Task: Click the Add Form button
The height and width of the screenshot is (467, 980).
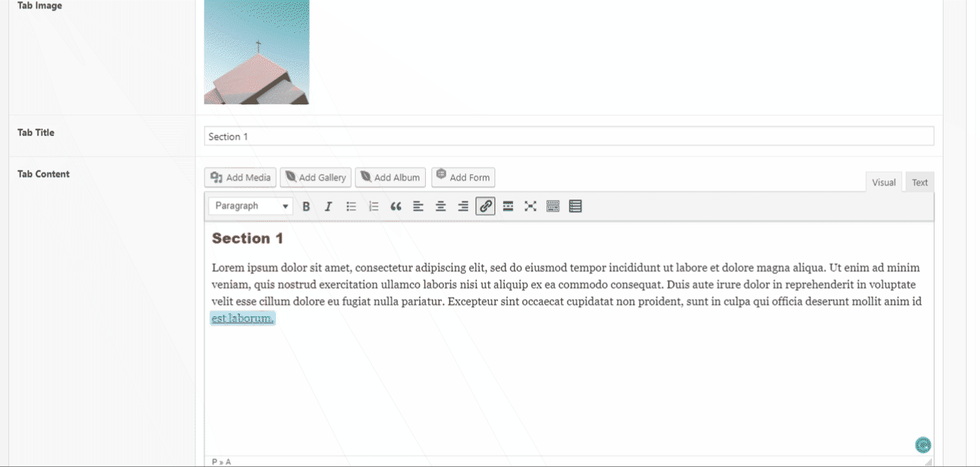Action: click(462, 177)
